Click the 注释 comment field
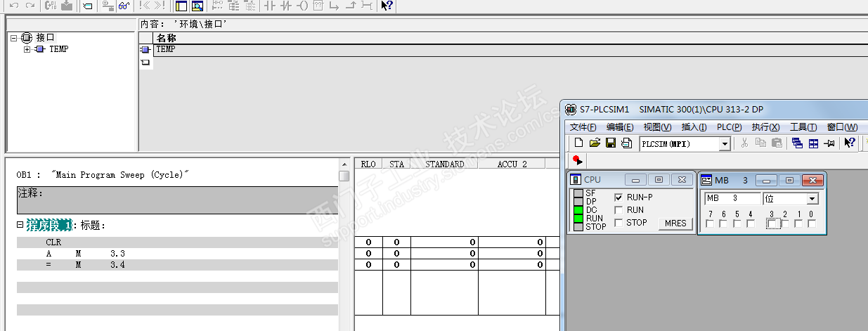This screenshot has height=331, width=868. (x=177, y=200)
